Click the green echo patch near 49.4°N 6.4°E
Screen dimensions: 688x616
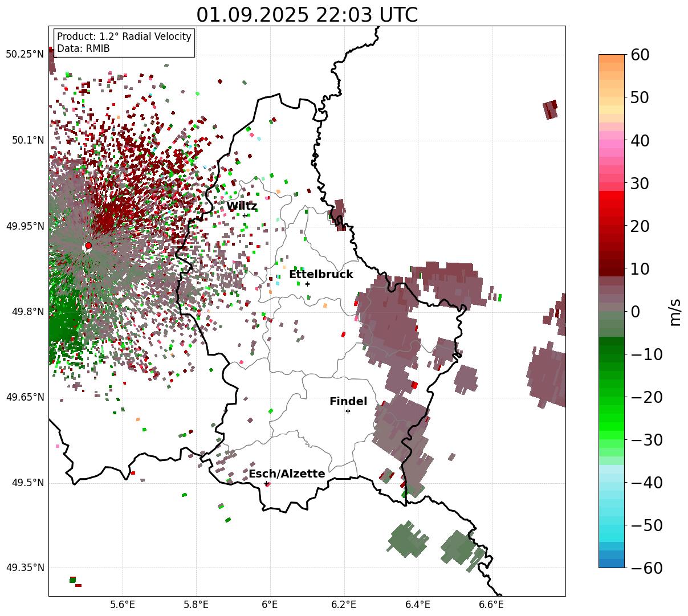[x=407, y=540]
